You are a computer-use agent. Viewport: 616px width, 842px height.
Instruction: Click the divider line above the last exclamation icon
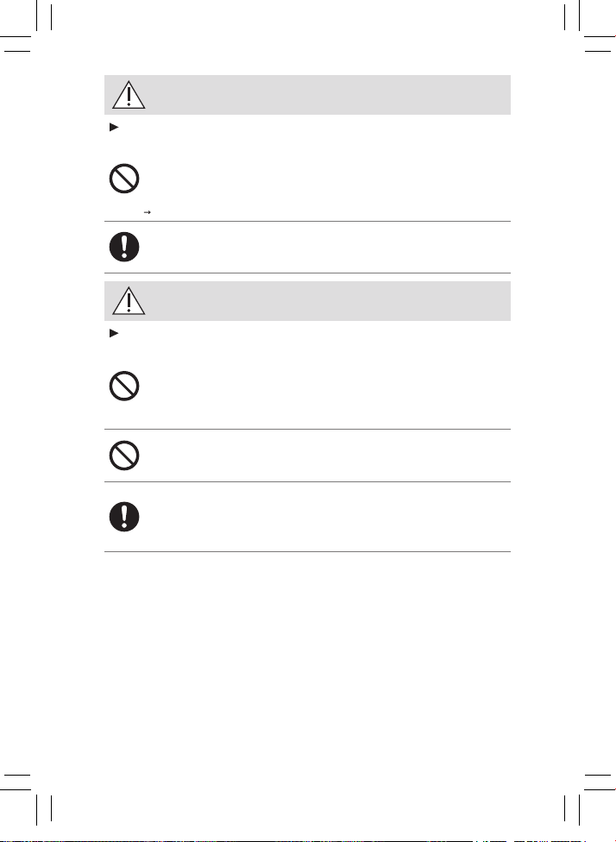[x=307, y=481]
